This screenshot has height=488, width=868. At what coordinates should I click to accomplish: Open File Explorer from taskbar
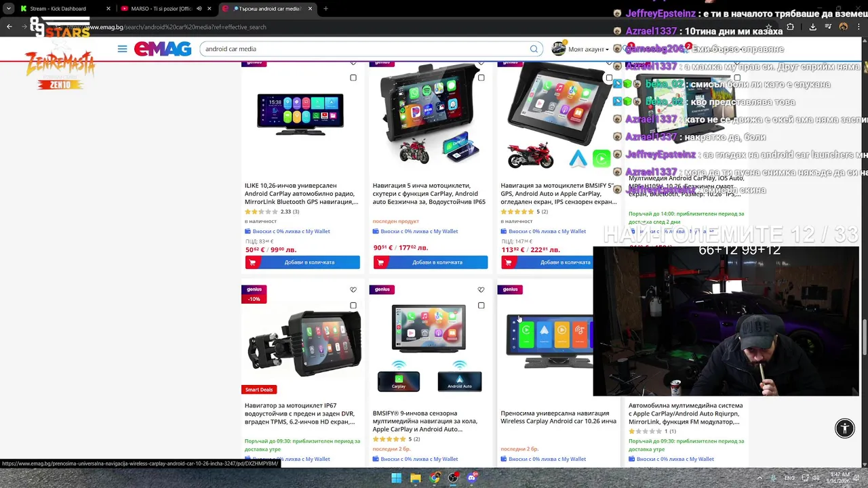tap(415, 478)
